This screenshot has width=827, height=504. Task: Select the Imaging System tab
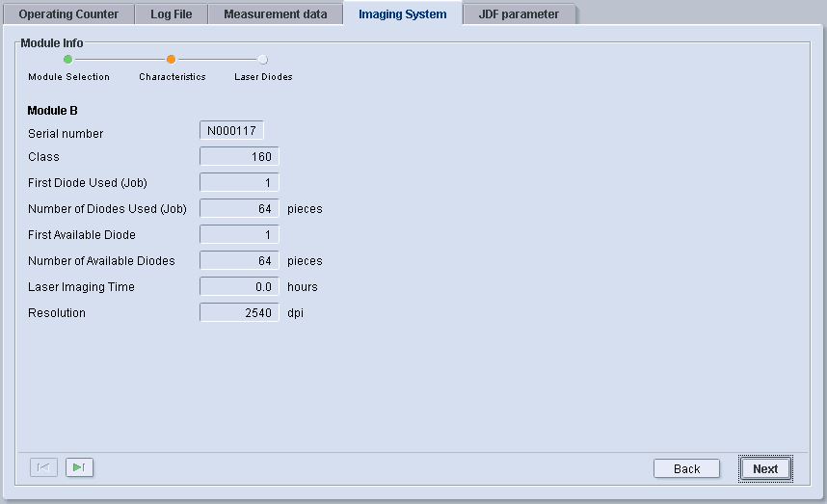pos(402,14)
